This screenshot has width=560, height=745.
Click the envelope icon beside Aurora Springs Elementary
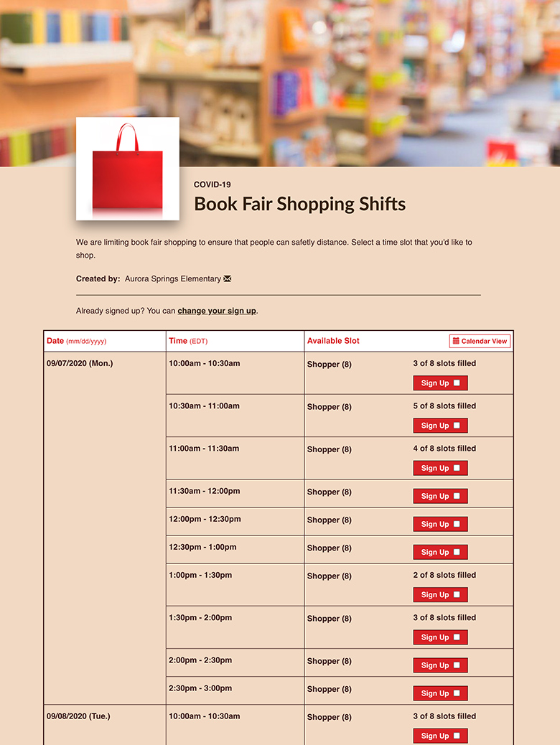tap(228, 278)
